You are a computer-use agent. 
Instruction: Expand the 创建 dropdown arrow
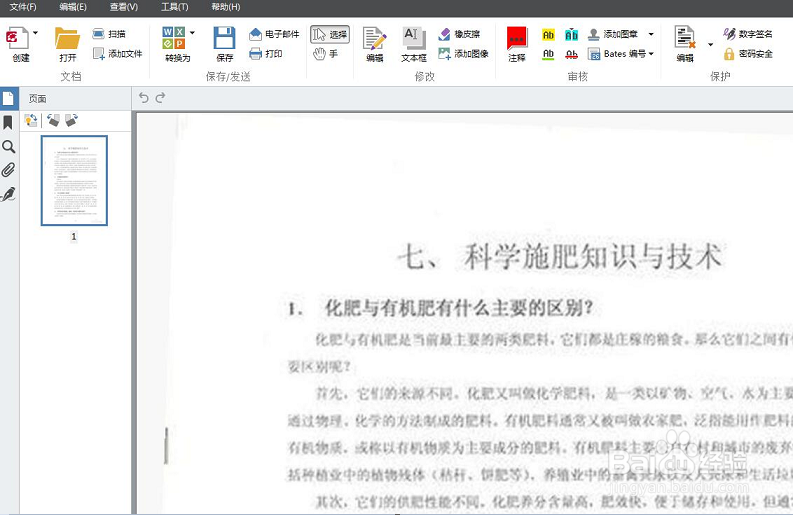[x=35, y=33]
